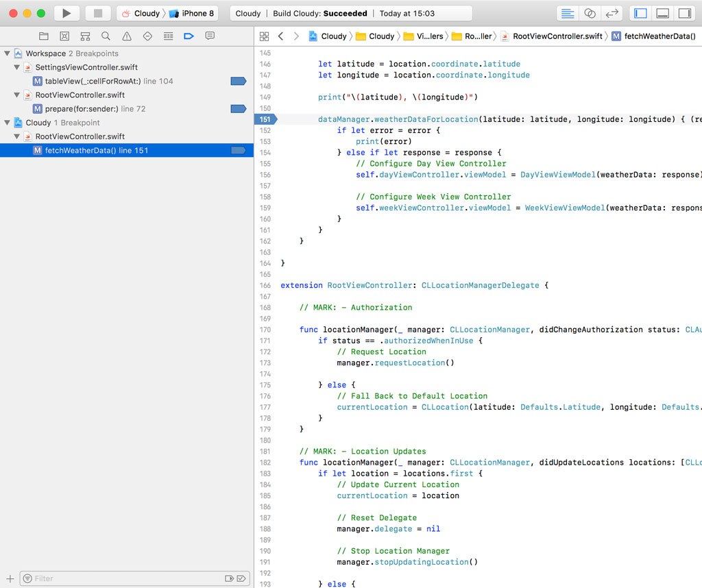
Task: Open the Report navigator speech-bubble icon
Action: coord(210,36)
